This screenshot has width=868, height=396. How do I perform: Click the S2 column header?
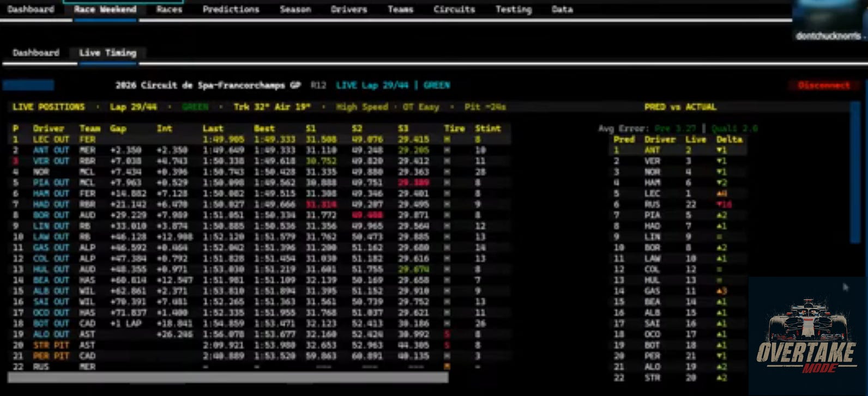coord(357,129)
